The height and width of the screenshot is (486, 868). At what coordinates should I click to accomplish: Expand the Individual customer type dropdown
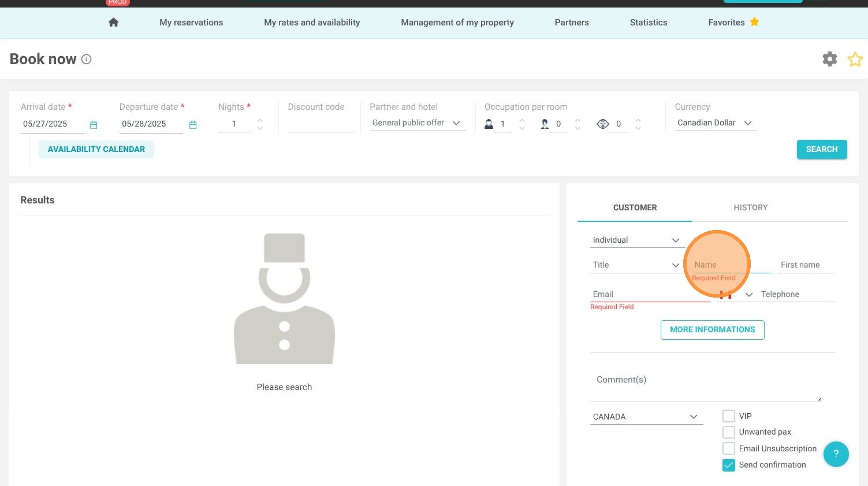(x=638, y=240)
